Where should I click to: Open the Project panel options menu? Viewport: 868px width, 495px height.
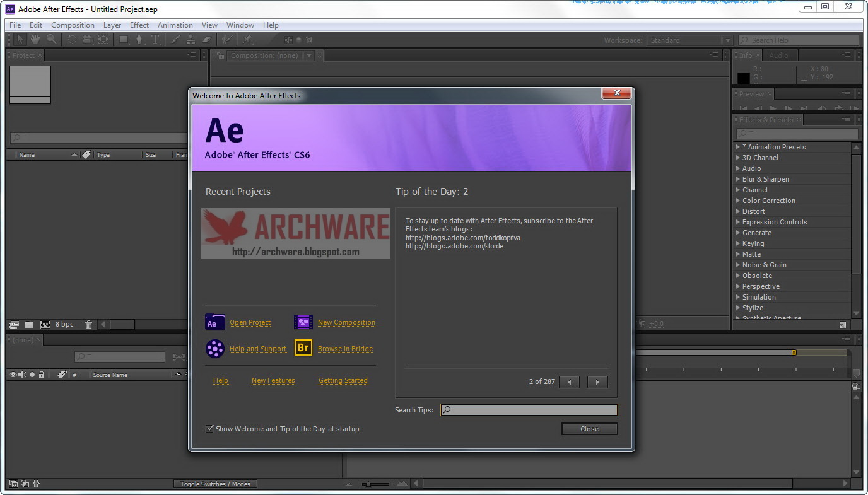(192, 55)
